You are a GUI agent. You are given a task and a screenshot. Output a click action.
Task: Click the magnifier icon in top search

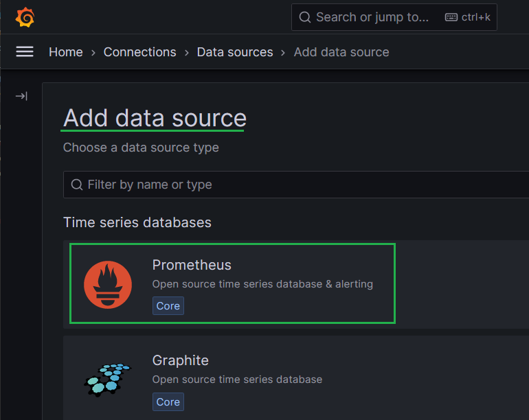pyautogui.click(x=305, y=17)
